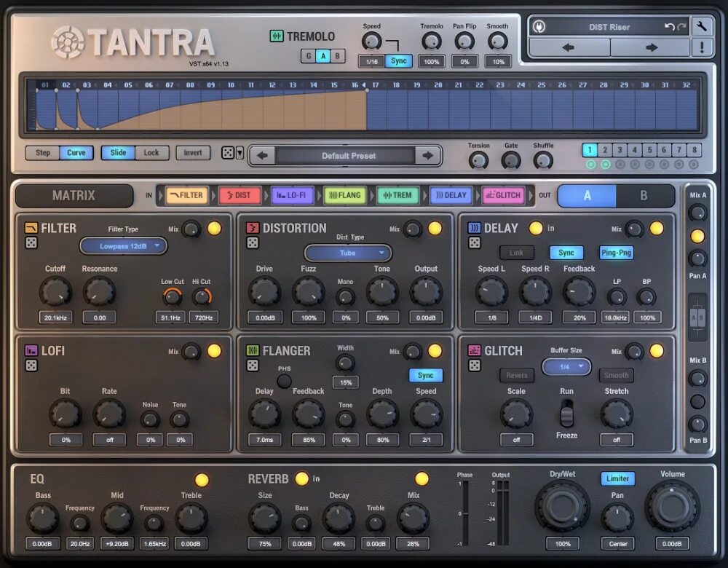Viewport: 728px width, 568px height.
Task: Click the orange Filter module icon
Action: tap(31, 228)
